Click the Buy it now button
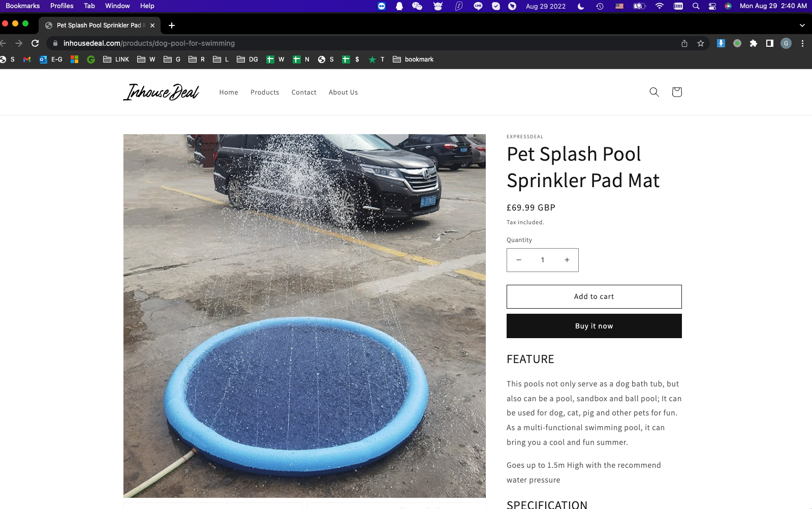Viewport: 812px width, 509px height. click(594, 326)
